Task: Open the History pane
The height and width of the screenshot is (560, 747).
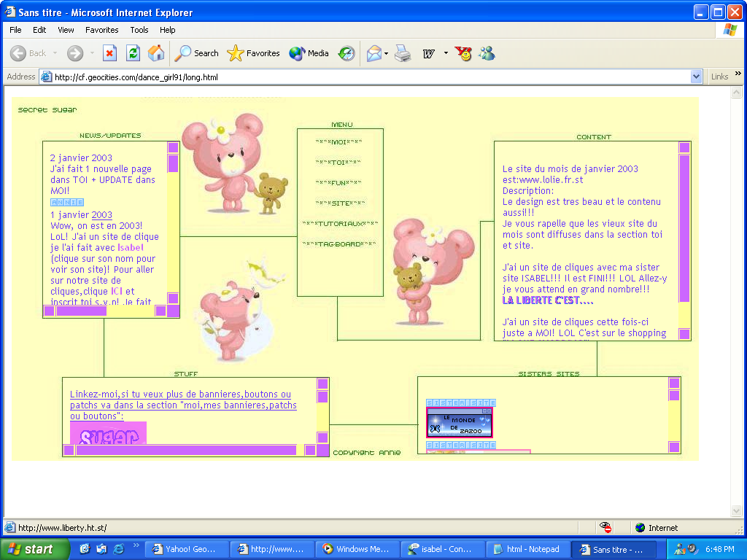Action: tap(347, 53)
